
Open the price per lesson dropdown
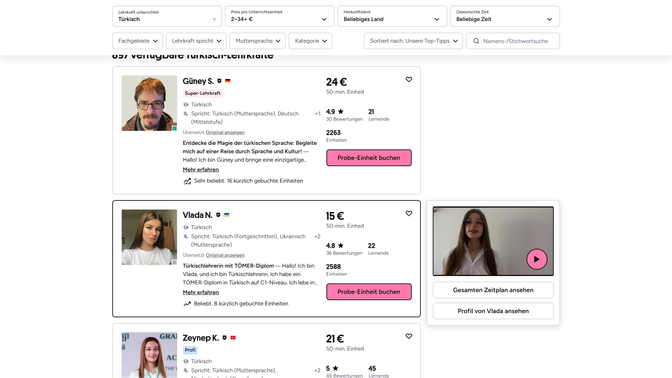pyautogui.click(x=279, y=16)
